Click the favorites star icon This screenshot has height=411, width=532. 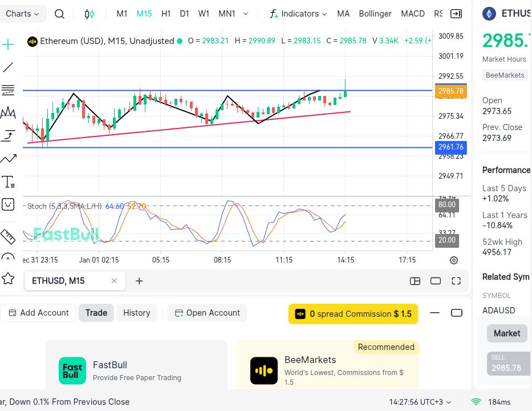[8, 279]
